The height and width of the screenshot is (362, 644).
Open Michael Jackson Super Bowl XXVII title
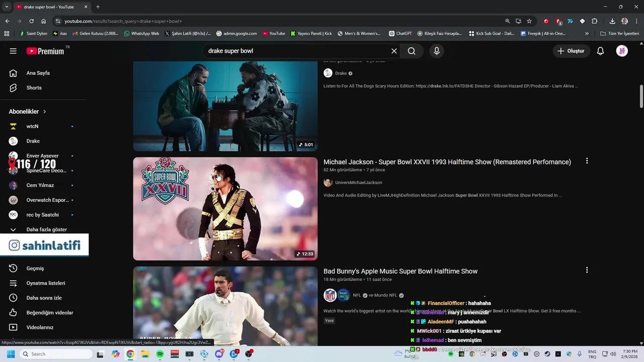(x=447, y=162)
